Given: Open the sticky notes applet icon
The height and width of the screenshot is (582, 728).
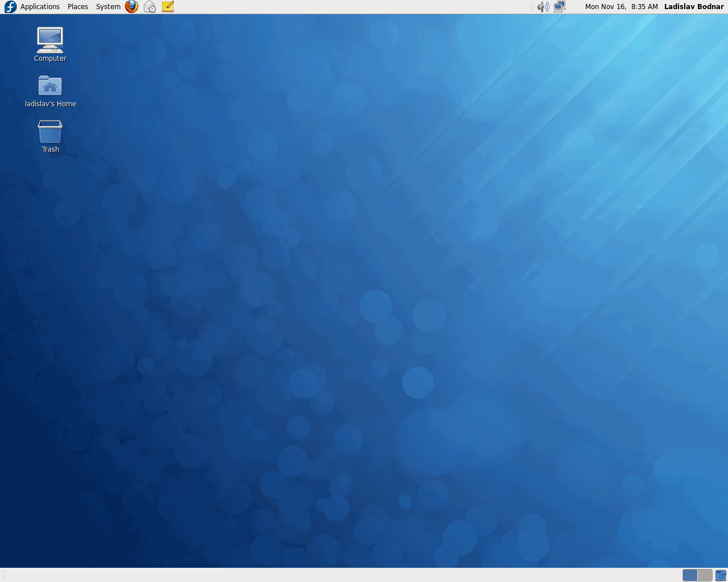Looking at the screenshot, I should 168,7.
